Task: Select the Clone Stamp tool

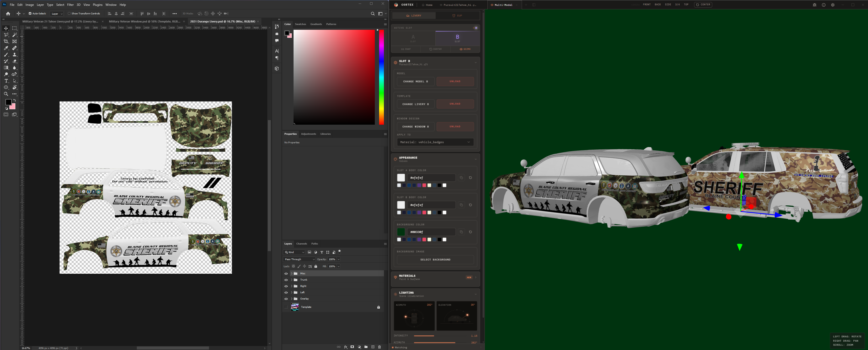Action: pyautogui.click(x=14, y=55)
